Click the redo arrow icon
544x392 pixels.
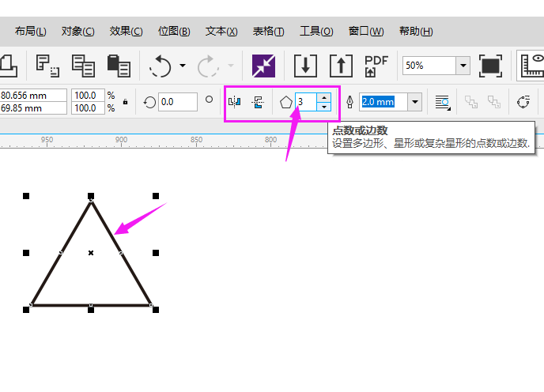click(208, 66)
